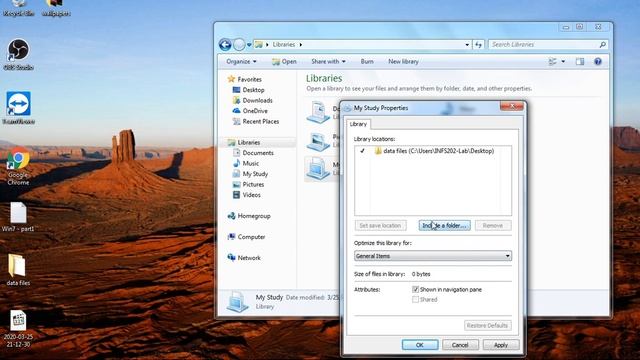Screen dimensions: 640x360
Task: Open address bar history dropdown
Action: [467, 45]
